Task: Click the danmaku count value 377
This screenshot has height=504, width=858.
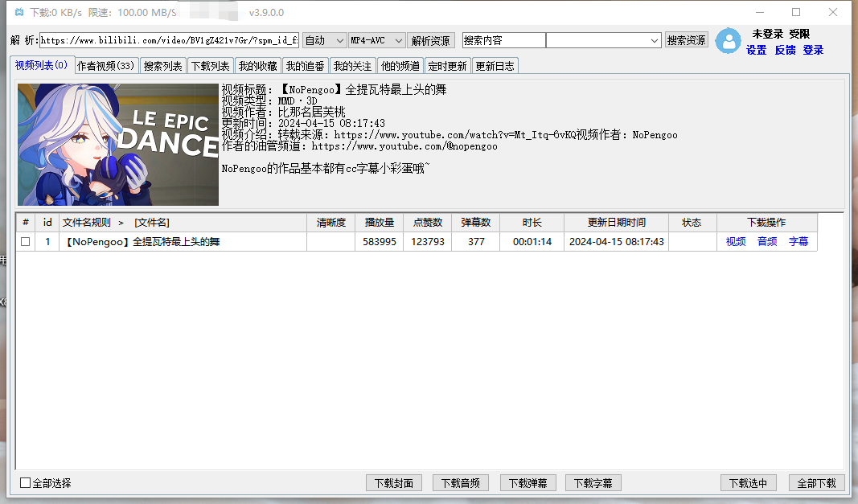Action: click(475, 241)
